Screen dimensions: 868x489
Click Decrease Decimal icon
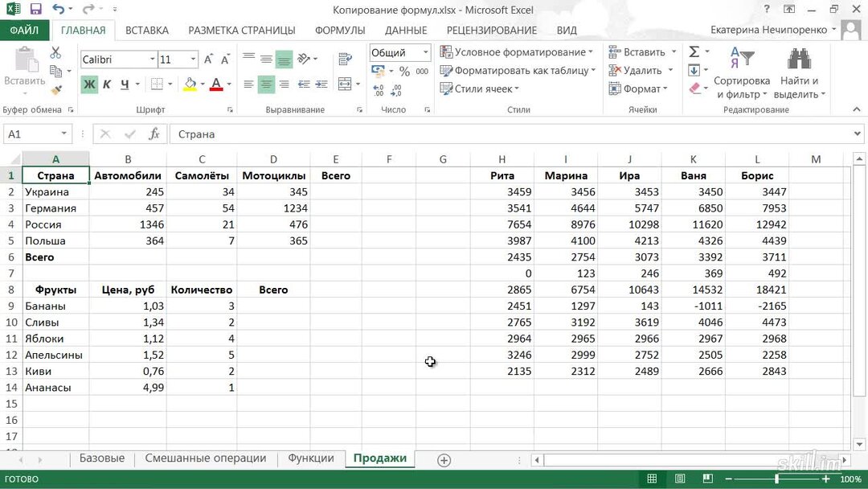396,90
